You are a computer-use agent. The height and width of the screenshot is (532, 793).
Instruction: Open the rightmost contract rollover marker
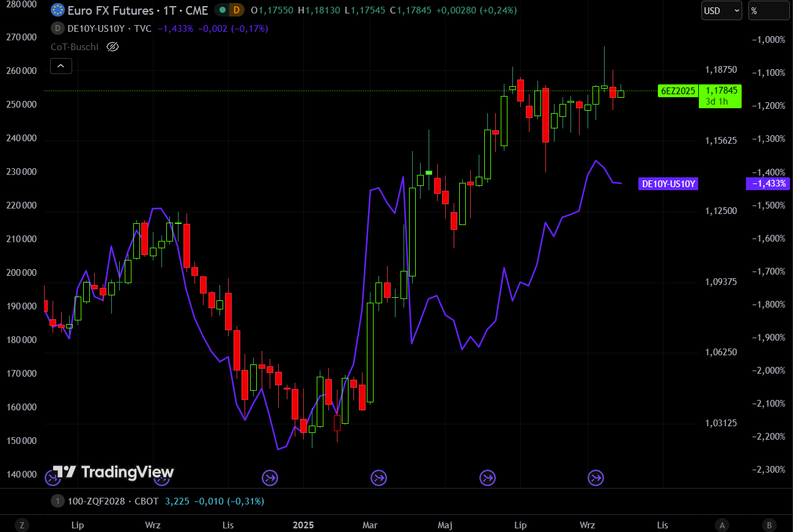tap(596, 478)
